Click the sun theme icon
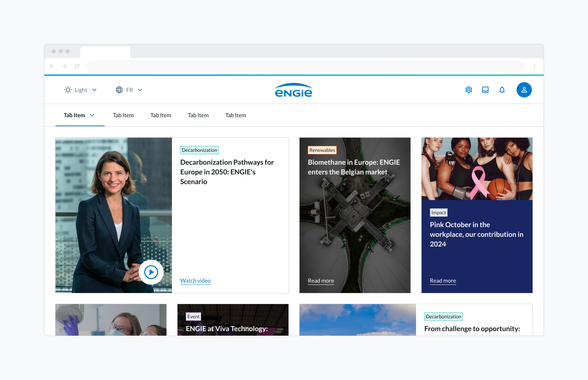 pyautogui.click(x=68, y=90)
